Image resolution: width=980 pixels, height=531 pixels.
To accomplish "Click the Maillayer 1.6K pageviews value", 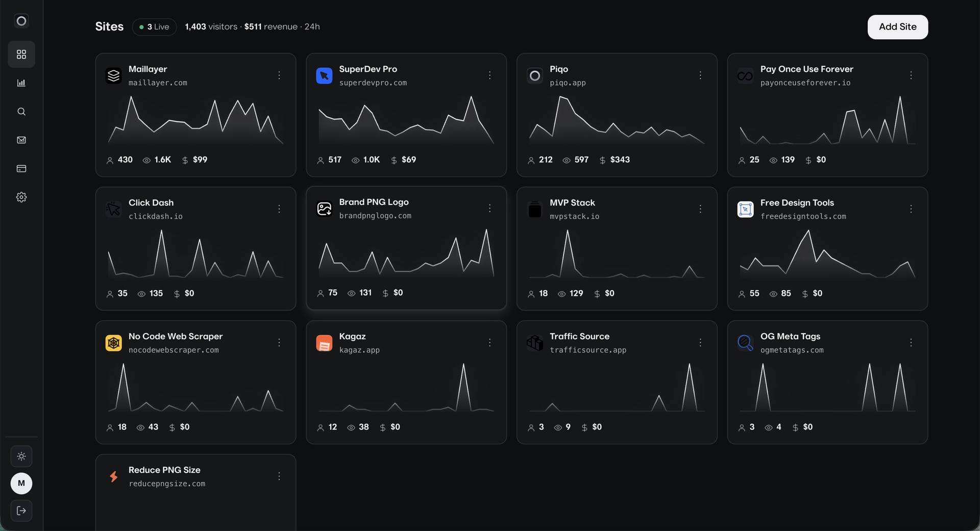I will click(162, 160).
